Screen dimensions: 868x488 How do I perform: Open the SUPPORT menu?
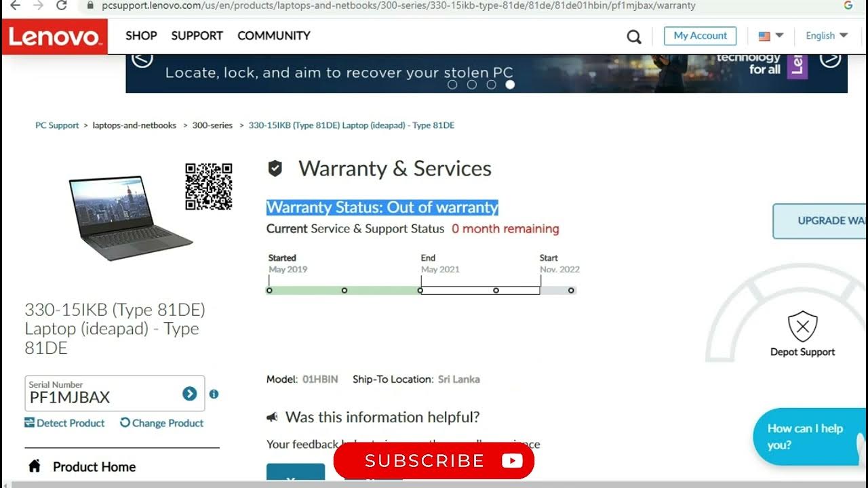(x=197, y=36)
